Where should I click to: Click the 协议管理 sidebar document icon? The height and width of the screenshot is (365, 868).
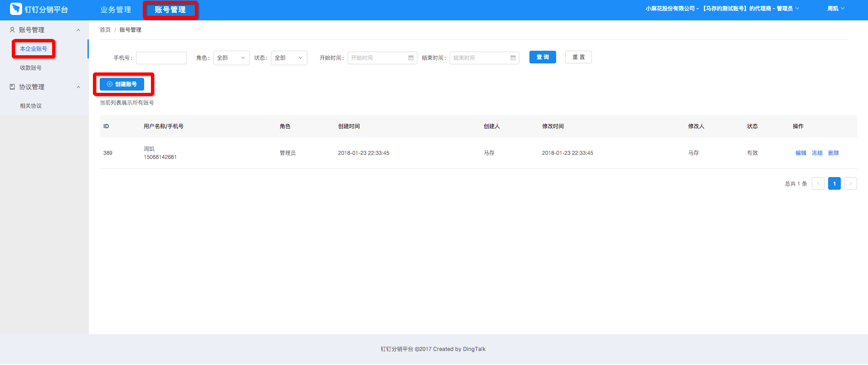pyautogui.click(x=12, y=87)
